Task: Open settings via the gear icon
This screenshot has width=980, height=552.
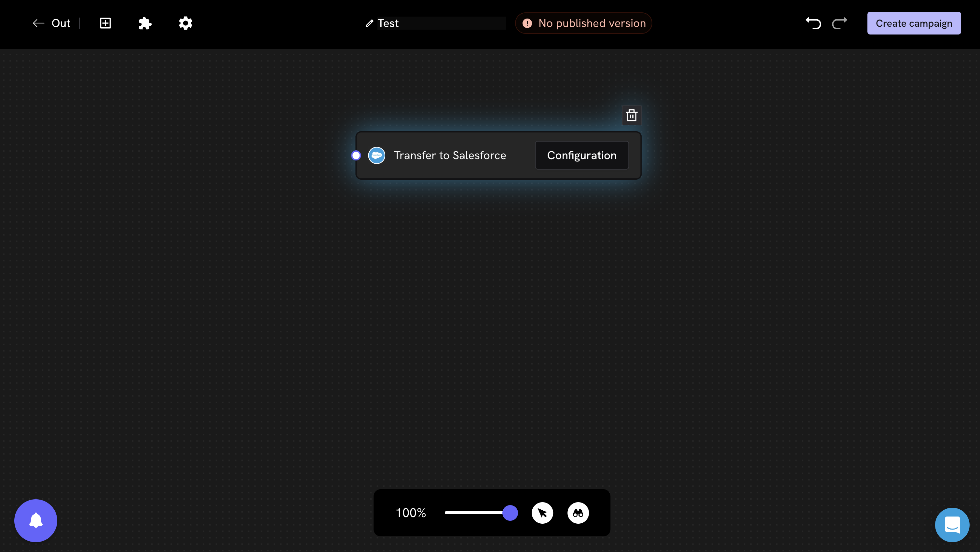Action: coord(186,23)
